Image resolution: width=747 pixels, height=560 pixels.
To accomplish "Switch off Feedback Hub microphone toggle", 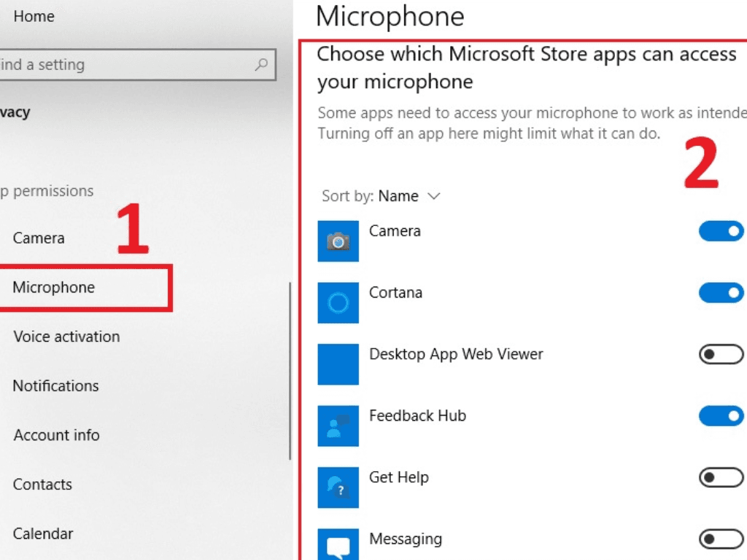I will click(721, 416).
